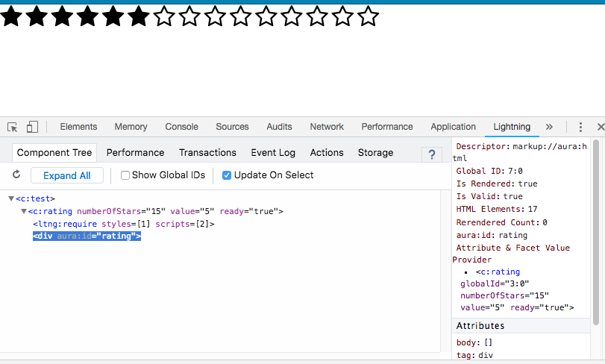Screen dimensions: 605x364
Task: Click the Is Rendered: true entry
Action: (497, 183)
